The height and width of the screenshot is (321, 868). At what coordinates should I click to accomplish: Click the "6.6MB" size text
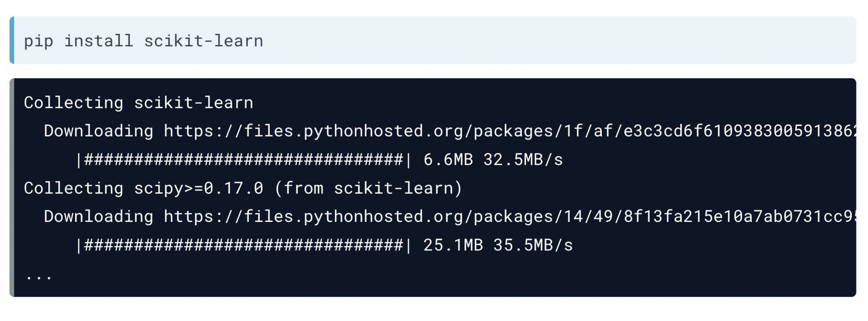[x=448, y=160]
